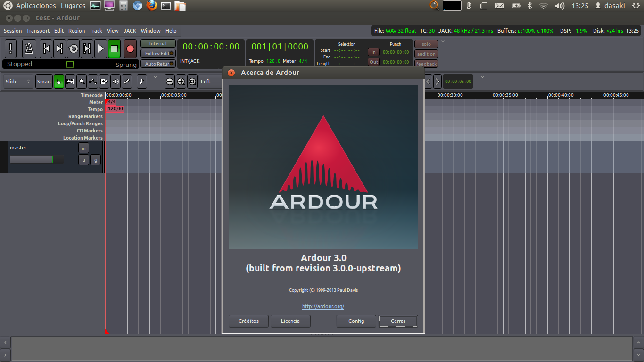The height and width of the screenshot is (362, 644).
Task: Start playback with the play button
Action: pyautogui.click(x=100, y=49)
